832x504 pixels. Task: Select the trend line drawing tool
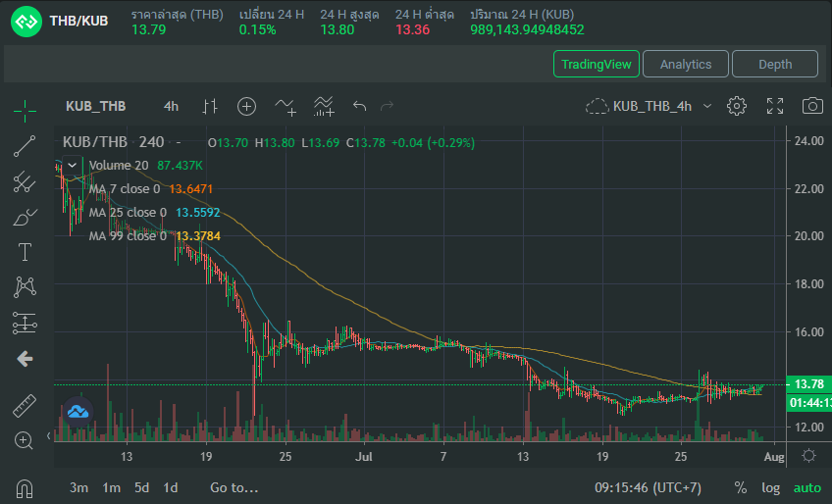point(25,146)
